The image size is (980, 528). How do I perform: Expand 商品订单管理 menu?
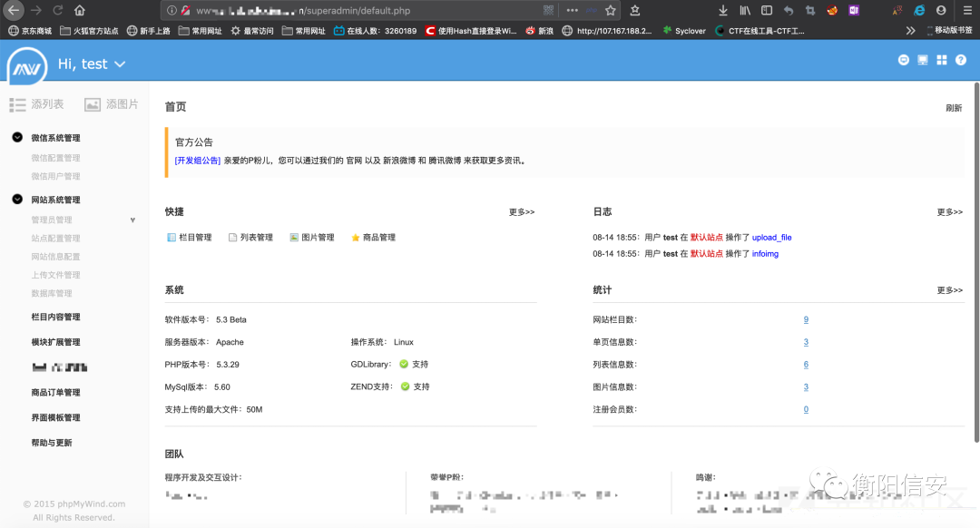tap(55, 393)
